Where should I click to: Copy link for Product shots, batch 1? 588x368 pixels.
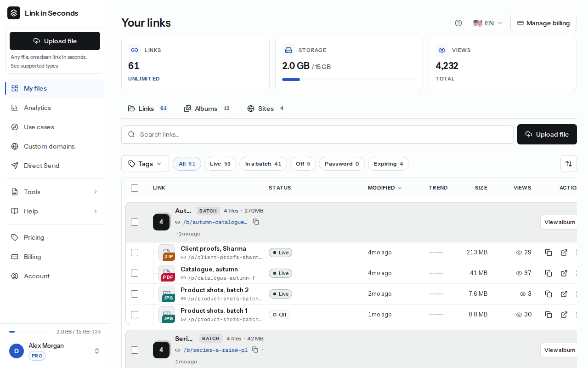548,315
